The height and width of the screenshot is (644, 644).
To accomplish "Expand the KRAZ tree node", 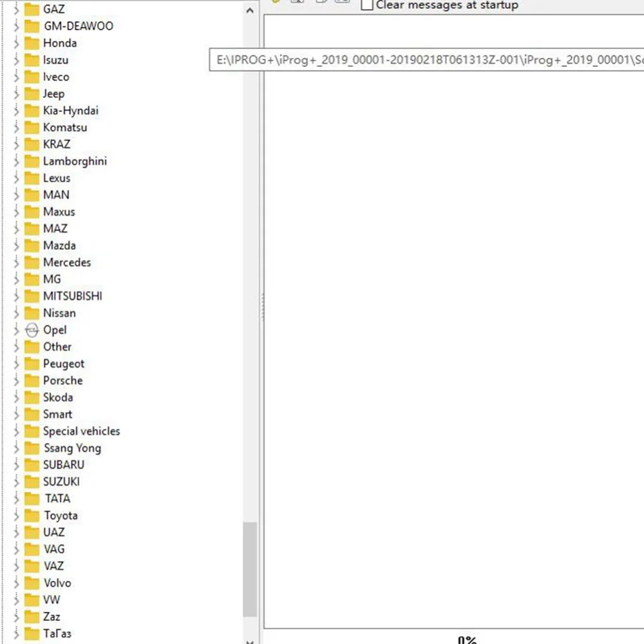I will click(x=16, y=144).
